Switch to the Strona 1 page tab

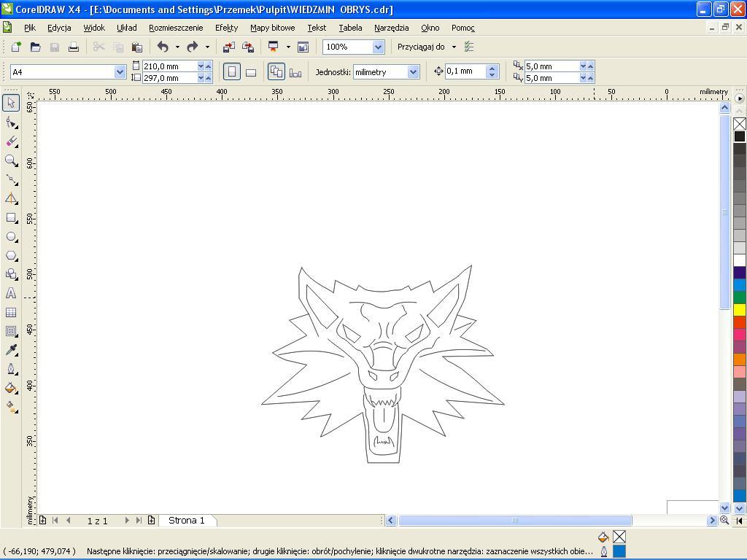coord(187,521)
